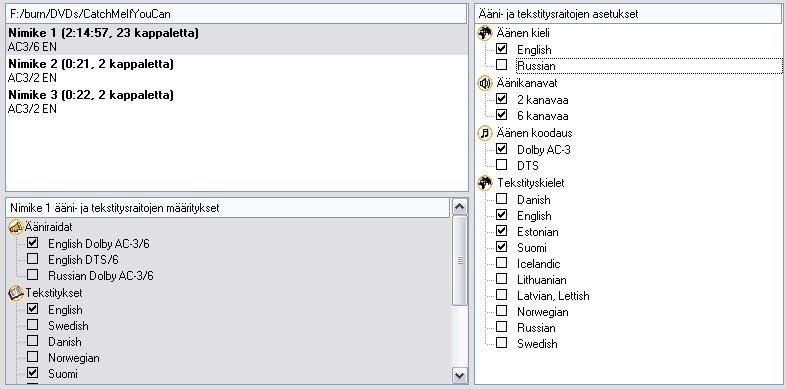The height and width of the screenshot is (389, 786).
Task: Uncheck Estonian subtitle language
Action: (x=501, y=231)
